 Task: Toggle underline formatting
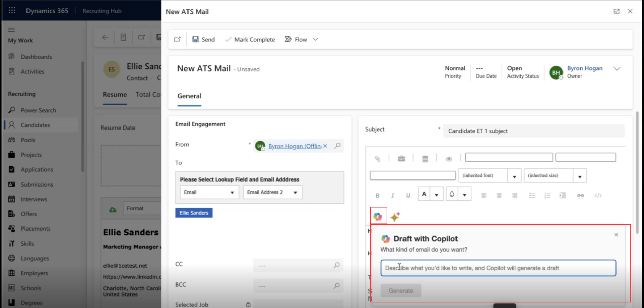coord(408,195)
